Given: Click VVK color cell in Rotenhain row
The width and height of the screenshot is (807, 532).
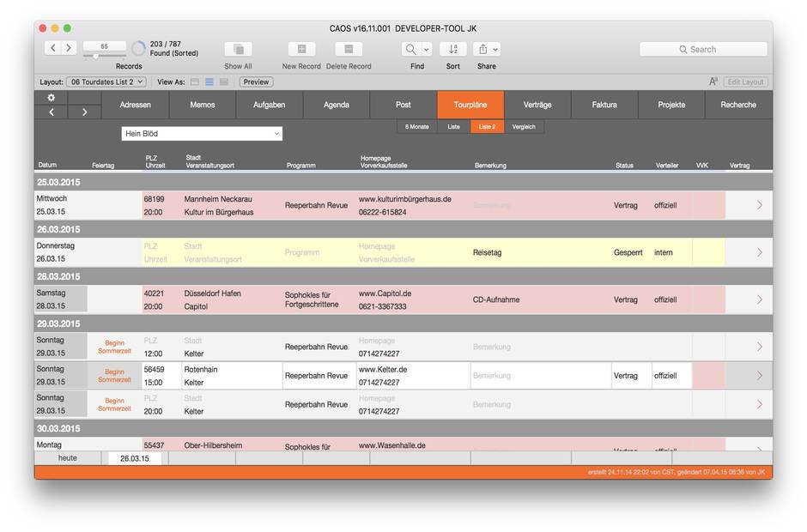Looking at the screenshot, I should click(x=708, y=376).
